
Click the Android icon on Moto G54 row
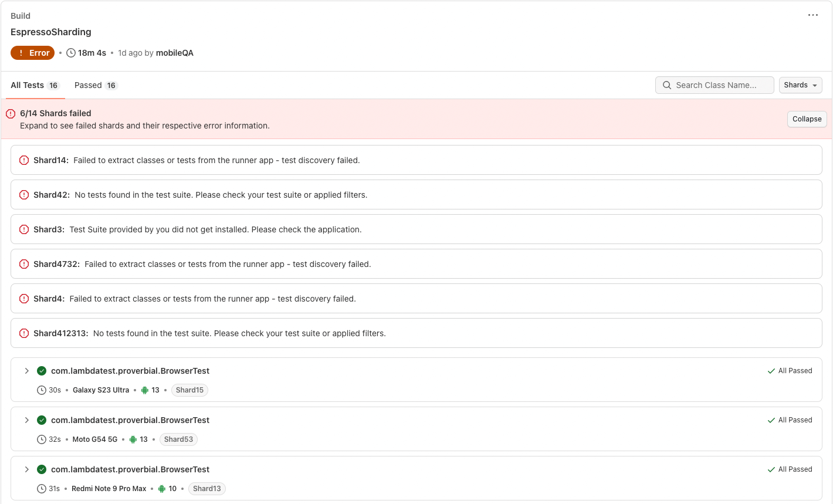(133, 439)
